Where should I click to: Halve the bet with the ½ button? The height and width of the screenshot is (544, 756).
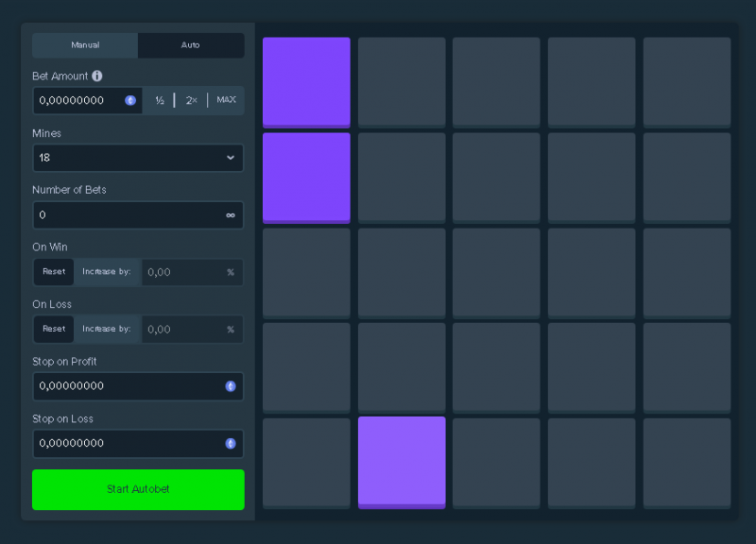160,100
